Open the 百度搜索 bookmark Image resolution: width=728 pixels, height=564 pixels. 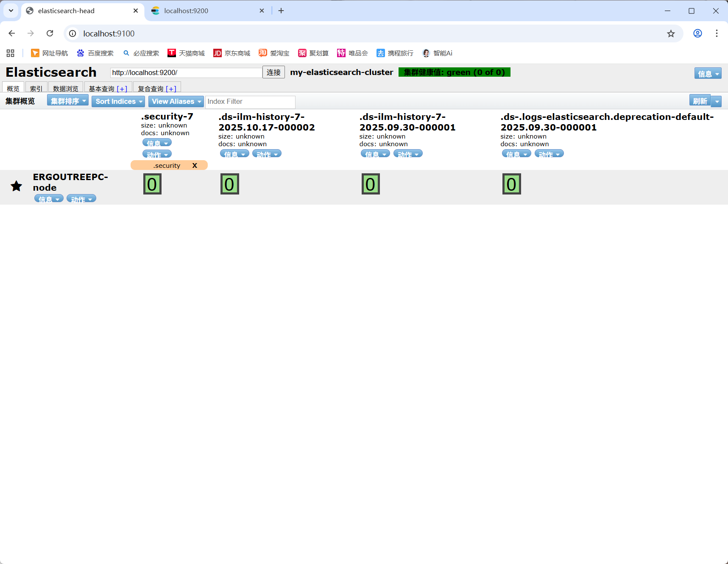[95, 53]
